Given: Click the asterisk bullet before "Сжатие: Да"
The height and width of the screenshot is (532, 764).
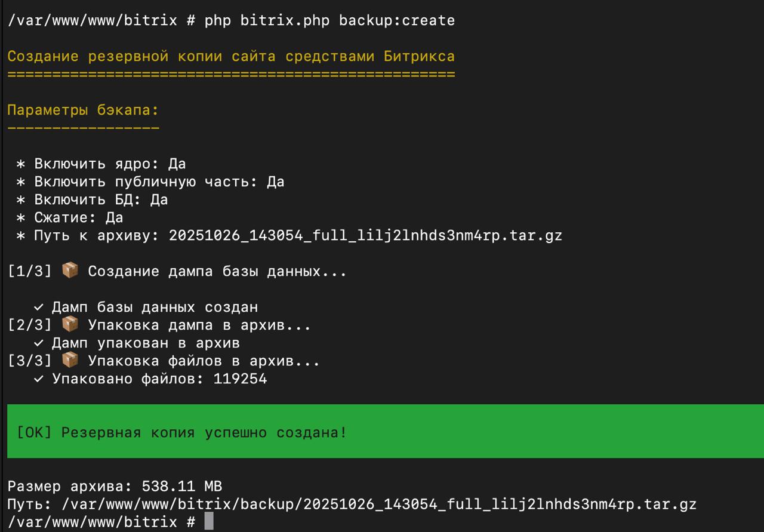Looking at the screenshot, I should (21, 218).
